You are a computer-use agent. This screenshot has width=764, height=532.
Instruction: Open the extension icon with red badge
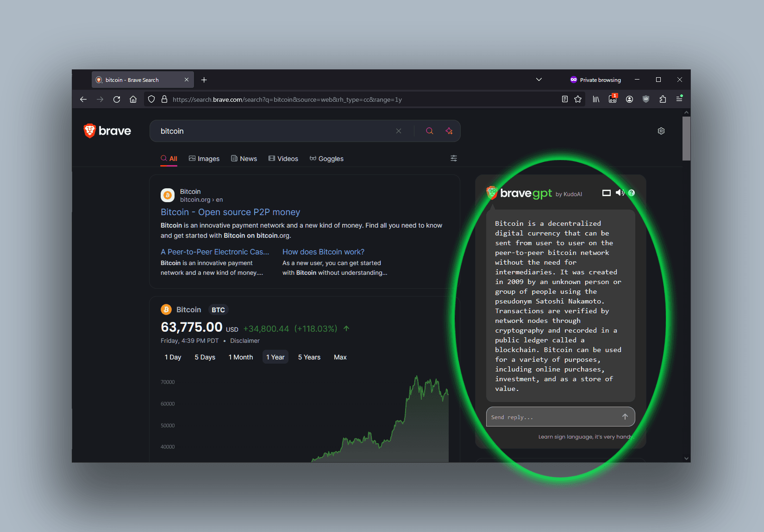[613, 99]
